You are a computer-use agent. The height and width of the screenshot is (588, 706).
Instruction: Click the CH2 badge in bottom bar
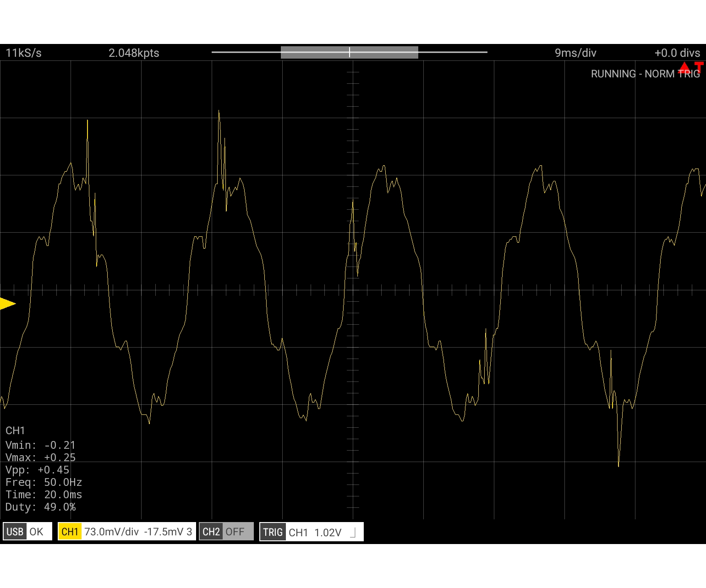pyautogui.click(x=211, y=531)
